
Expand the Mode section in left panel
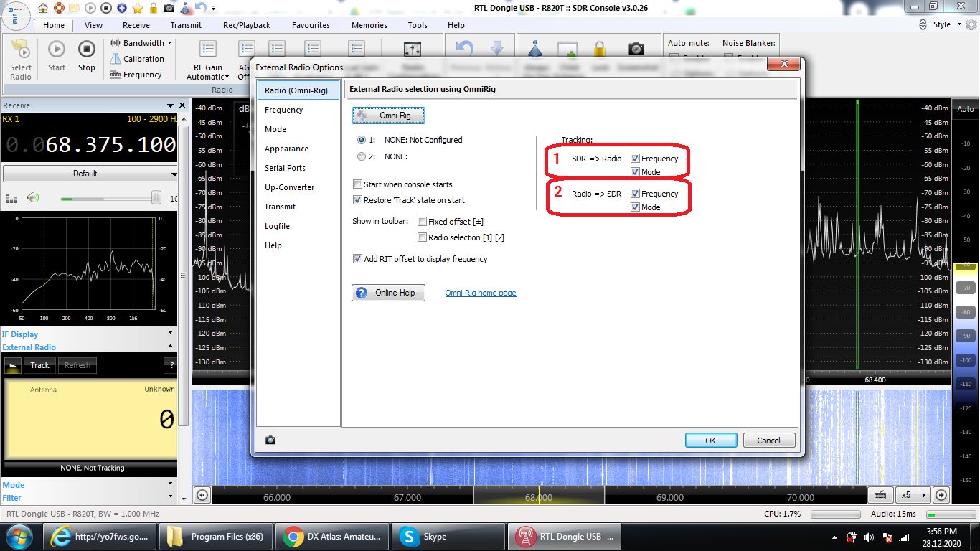[14, 485]
